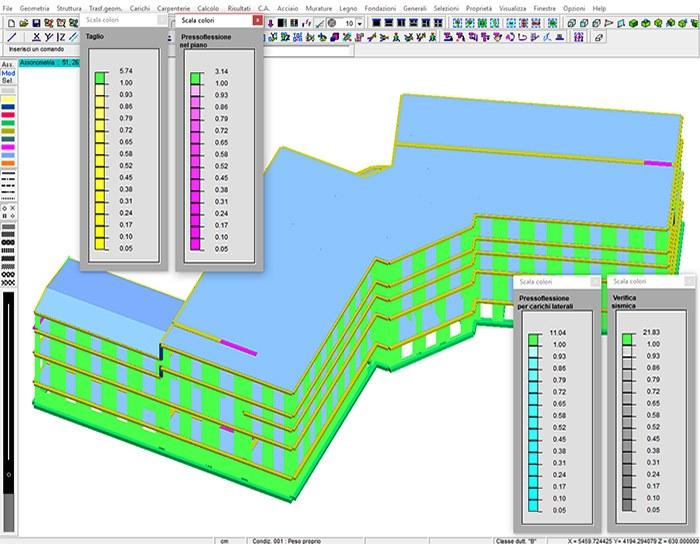The width and height of the screenshot is (700, 544).
Task: Open the Visualizza dropdown menu
Action: pyautogui.click(x=512, y=7)
